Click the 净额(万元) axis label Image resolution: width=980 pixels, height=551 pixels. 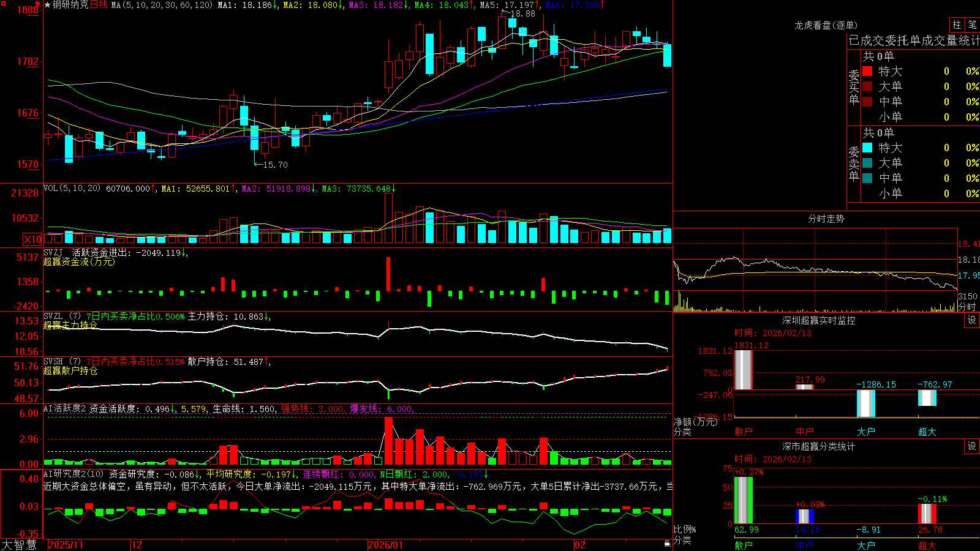(x=695, y=422)
